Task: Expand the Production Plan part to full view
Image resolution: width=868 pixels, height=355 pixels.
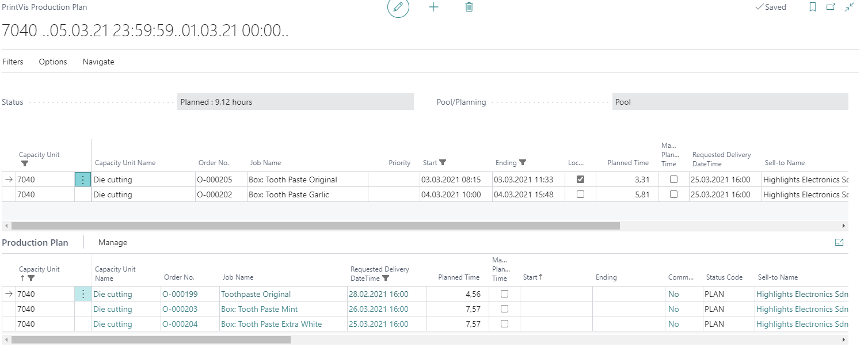Action: [839, 243]
